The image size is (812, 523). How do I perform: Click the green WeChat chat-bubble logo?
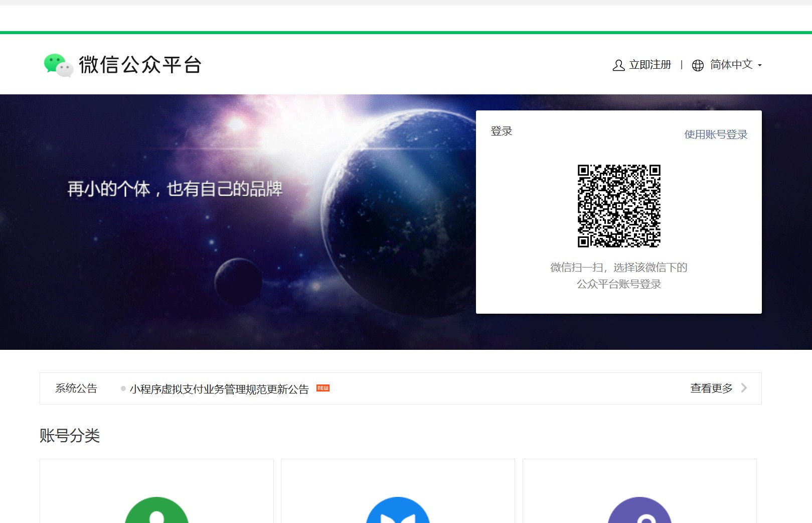point(58,65)
